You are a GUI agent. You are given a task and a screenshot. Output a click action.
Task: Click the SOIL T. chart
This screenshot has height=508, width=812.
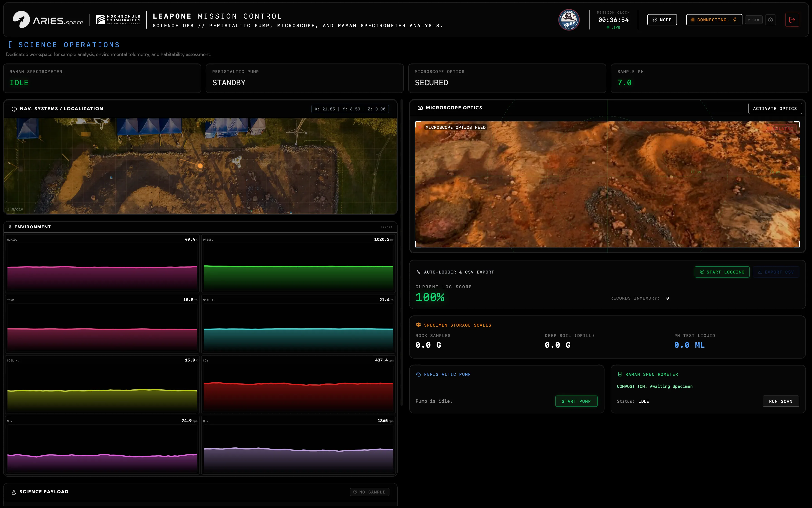pos(298,324)
